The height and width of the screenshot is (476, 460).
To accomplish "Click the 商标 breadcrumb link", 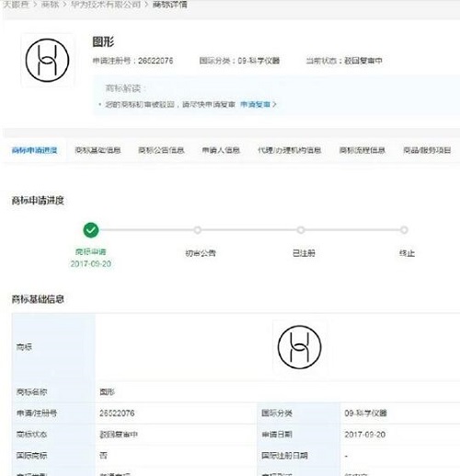I will point(50,5).
